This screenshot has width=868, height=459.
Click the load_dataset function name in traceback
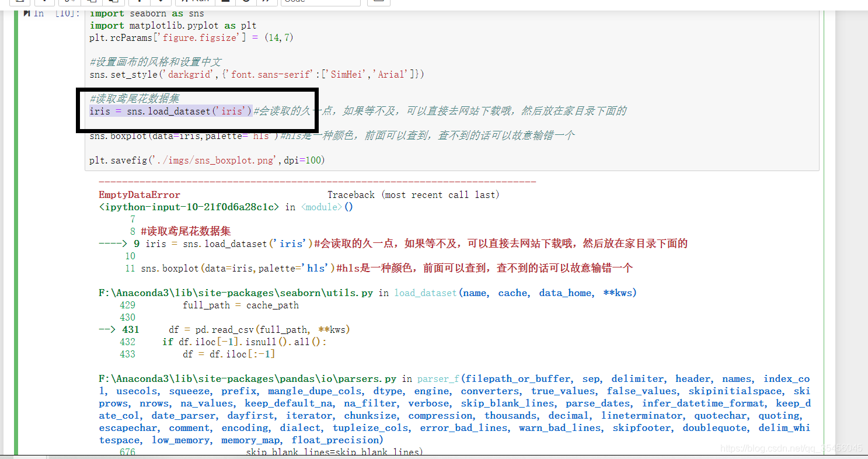coord(426,293)
